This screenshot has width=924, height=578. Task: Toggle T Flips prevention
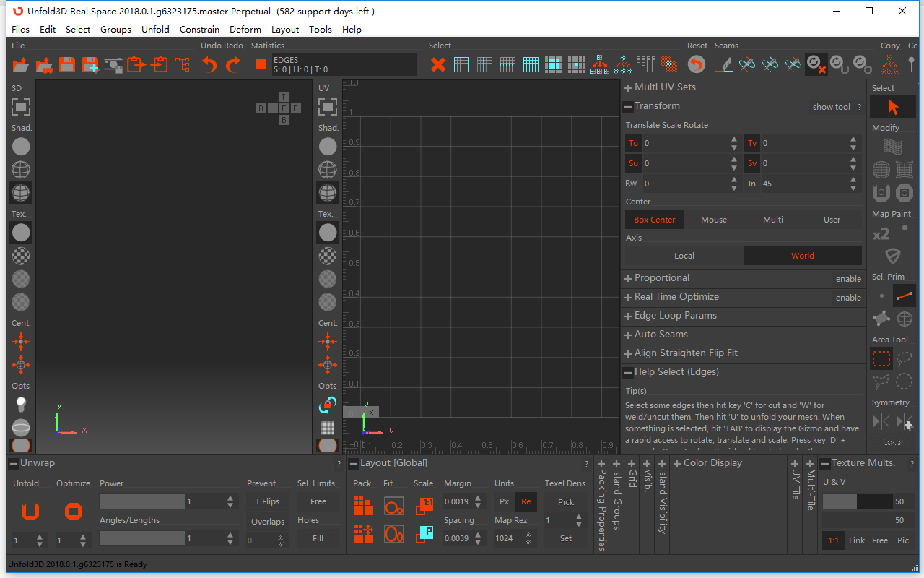click(267, 501)
